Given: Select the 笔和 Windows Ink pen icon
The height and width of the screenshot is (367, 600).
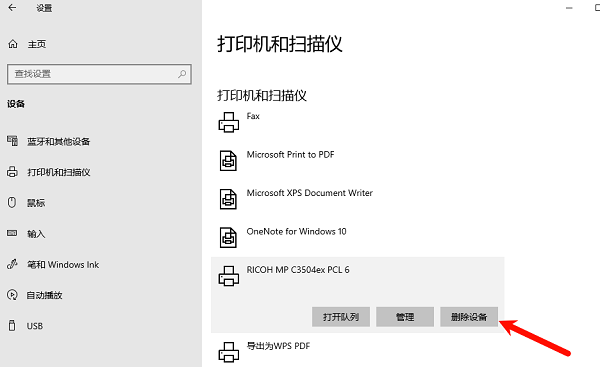Looking at the screenshot, I should 12,264.
